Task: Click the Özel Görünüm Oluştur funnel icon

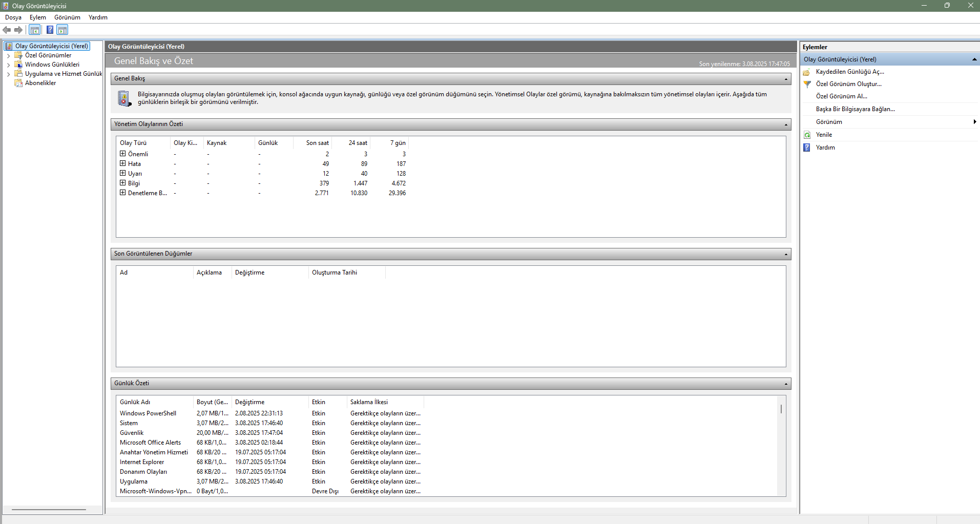Action: coord(807,84)
